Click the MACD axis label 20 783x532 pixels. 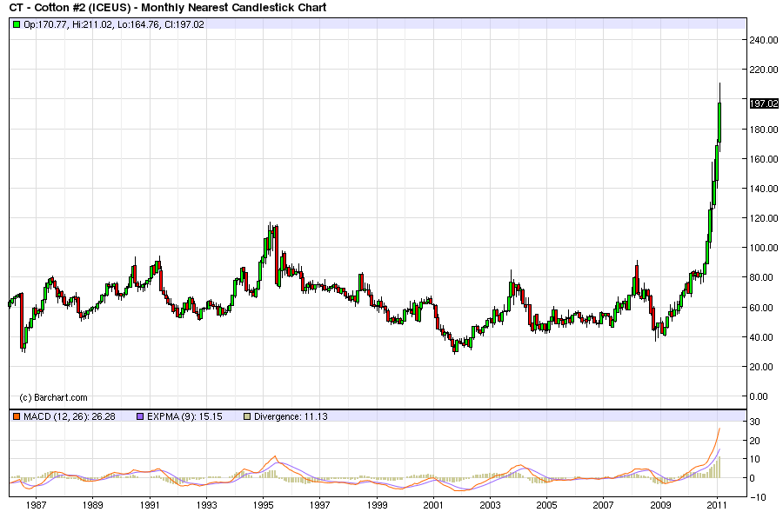(x=754, y=441)
